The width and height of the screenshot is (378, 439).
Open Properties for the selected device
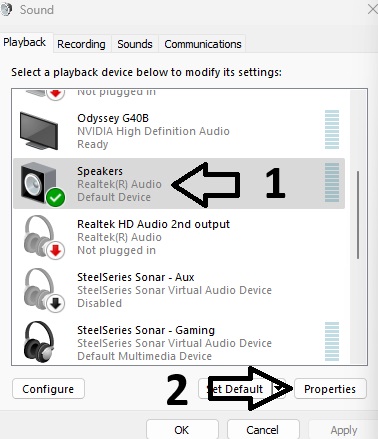click(x=330, y=389)
